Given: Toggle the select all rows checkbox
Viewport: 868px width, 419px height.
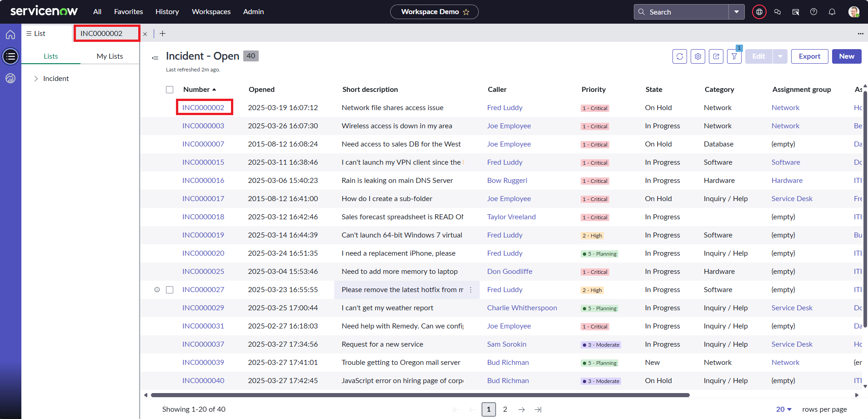Looking at the screenshot, I should coord(170,90).
